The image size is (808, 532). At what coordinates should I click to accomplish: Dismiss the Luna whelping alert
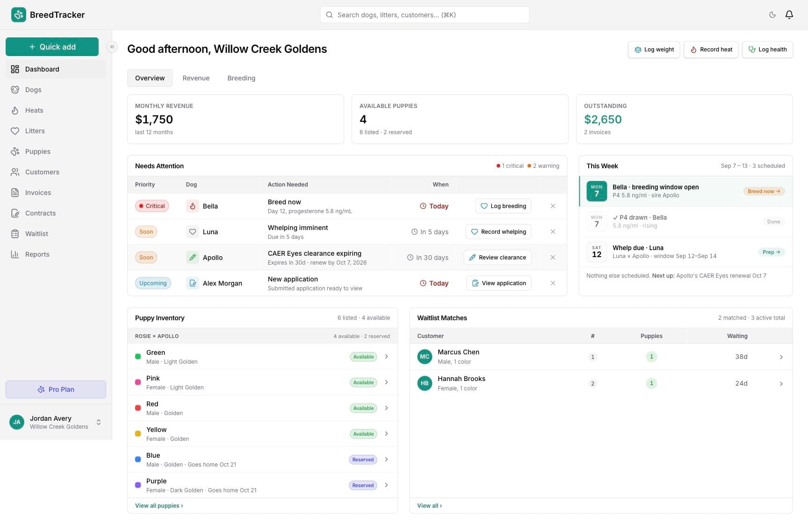(x=553, y=232)
